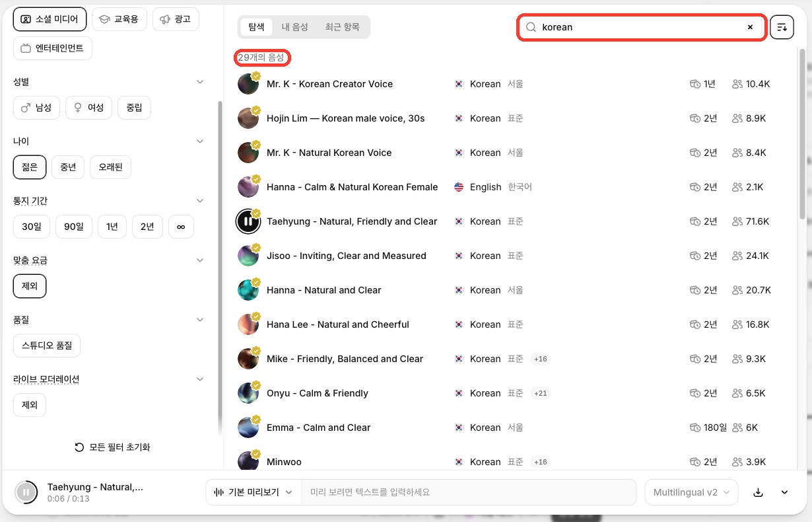Choose the 2년 notice period
The image size is (812, 522).
coord(147,227)
